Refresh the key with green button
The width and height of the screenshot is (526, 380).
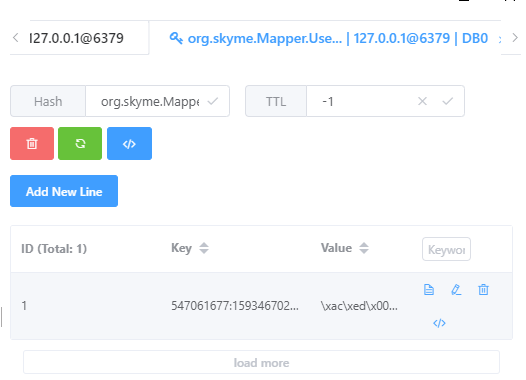click(80, 144)
